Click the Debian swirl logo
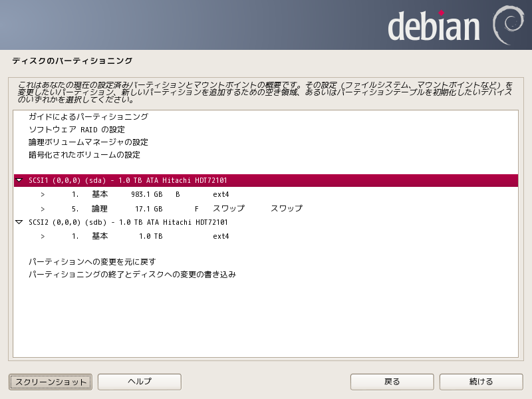 point(509,25)
